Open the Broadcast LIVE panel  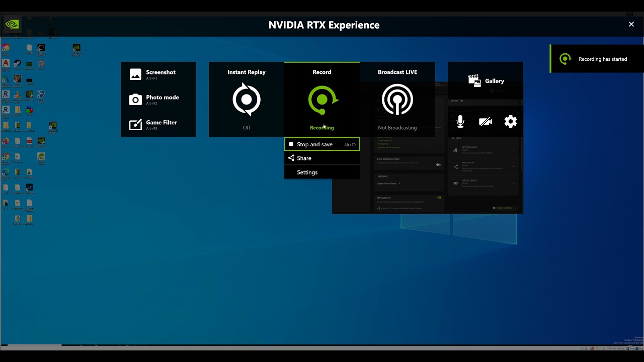(x=397, y=100)
